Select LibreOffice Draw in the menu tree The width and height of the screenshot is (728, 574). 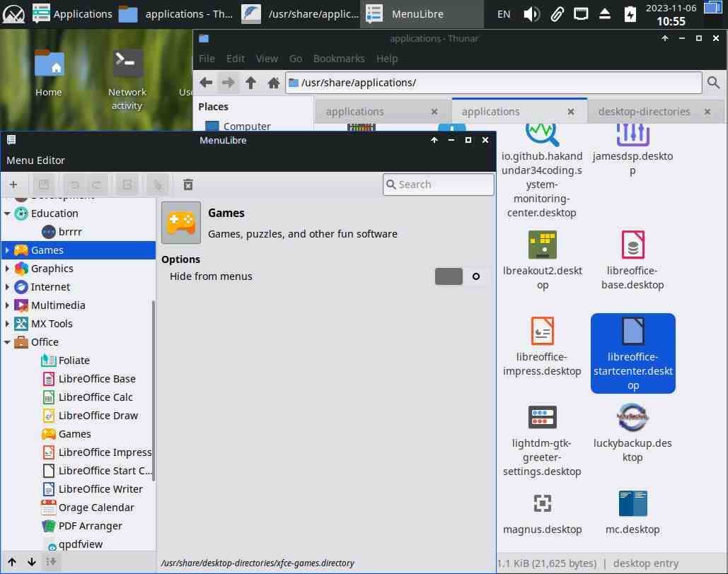[98, 416]
